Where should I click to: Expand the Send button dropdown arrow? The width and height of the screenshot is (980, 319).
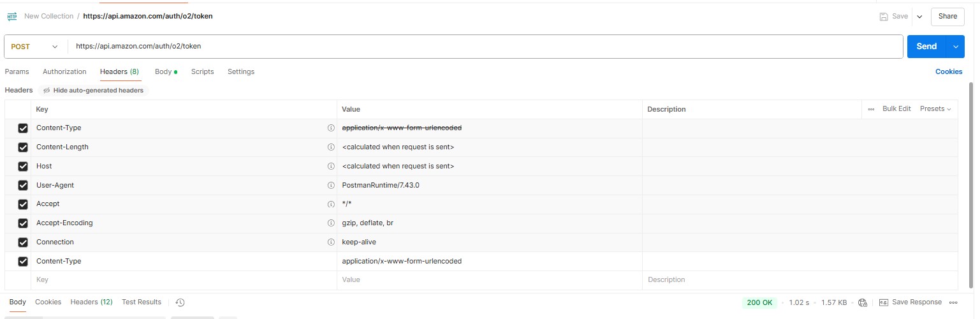pos(955,47)
